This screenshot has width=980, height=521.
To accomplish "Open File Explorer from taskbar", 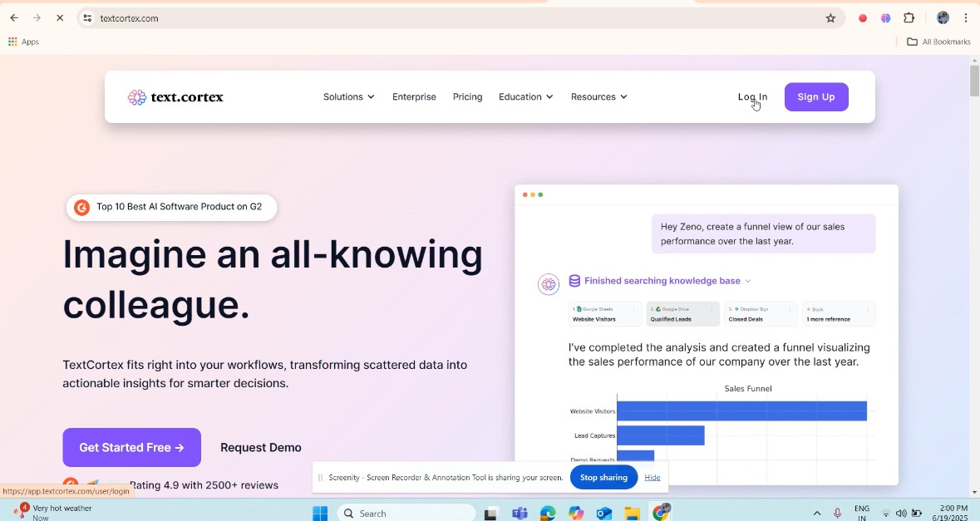I will tap(633, 514).
